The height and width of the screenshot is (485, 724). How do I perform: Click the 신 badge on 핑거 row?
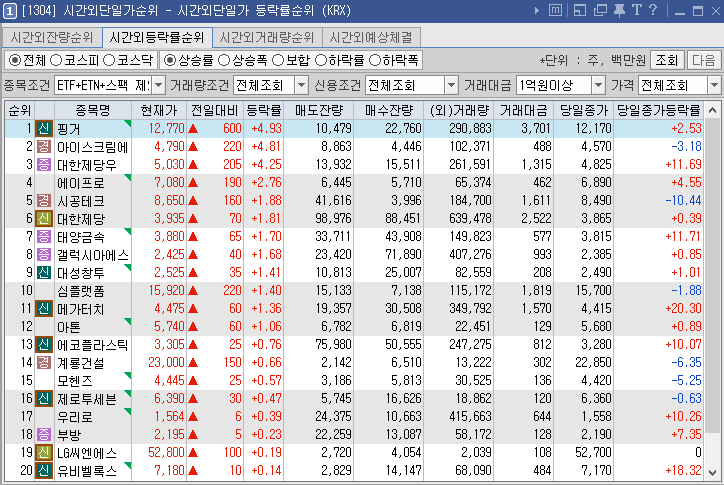pyautogui.click(x=44, y=128)
